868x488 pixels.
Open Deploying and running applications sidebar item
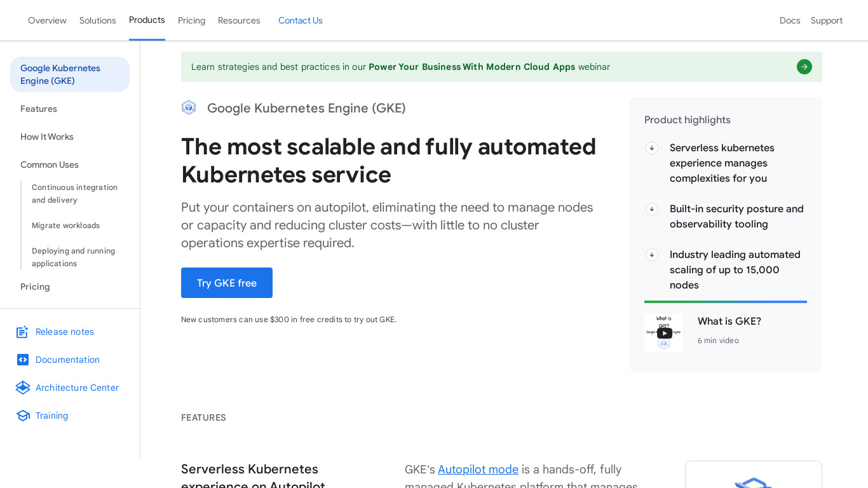(74, 257)
